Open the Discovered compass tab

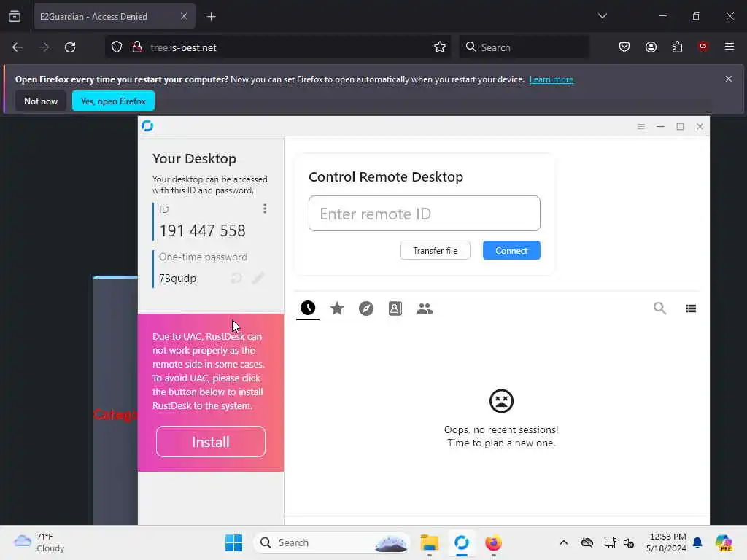366,308
